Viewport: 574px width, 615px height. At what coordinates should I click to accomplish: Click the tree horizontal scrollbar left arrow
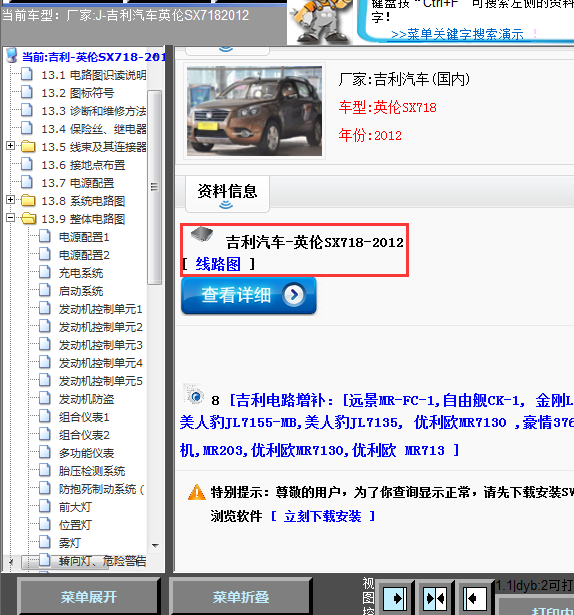[11, 562]
